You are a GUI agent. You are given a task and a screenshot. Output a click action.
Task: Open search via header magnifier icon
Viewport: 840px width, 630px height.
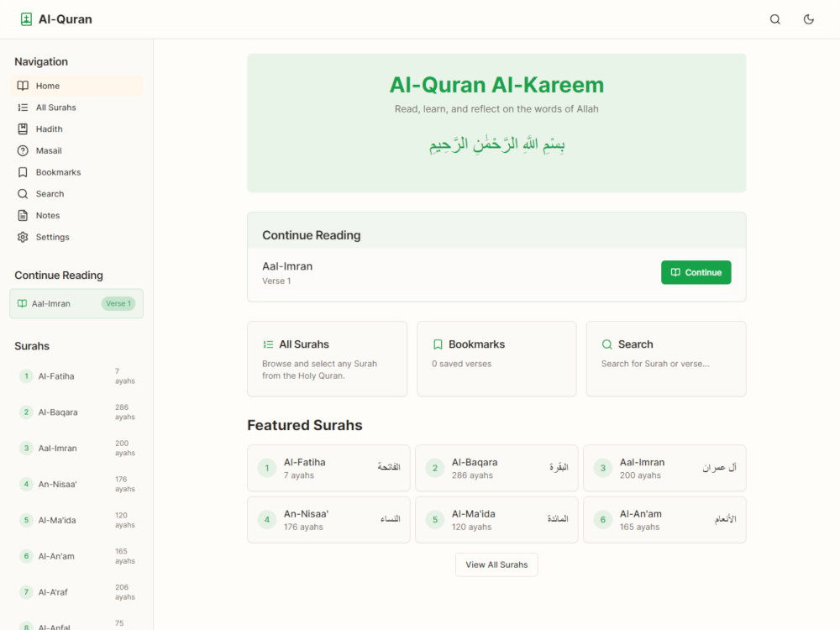click(x=775, y=19)
